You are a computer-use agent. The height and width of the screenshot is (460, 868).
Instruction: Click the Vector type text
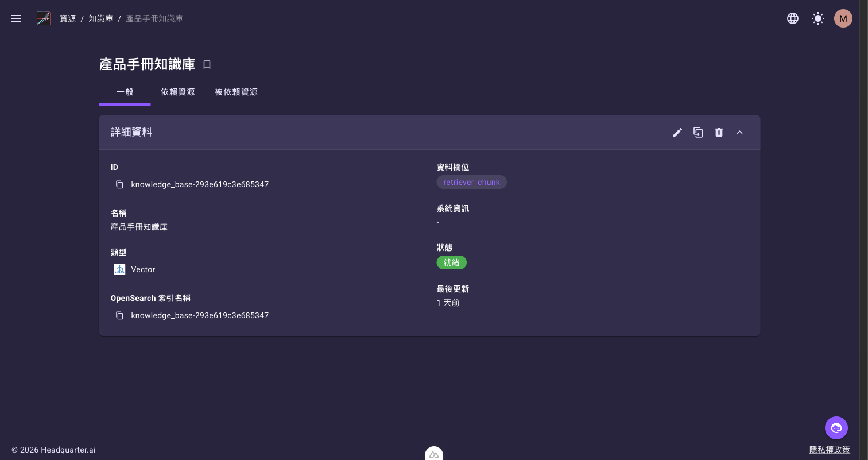pos(143,269)
